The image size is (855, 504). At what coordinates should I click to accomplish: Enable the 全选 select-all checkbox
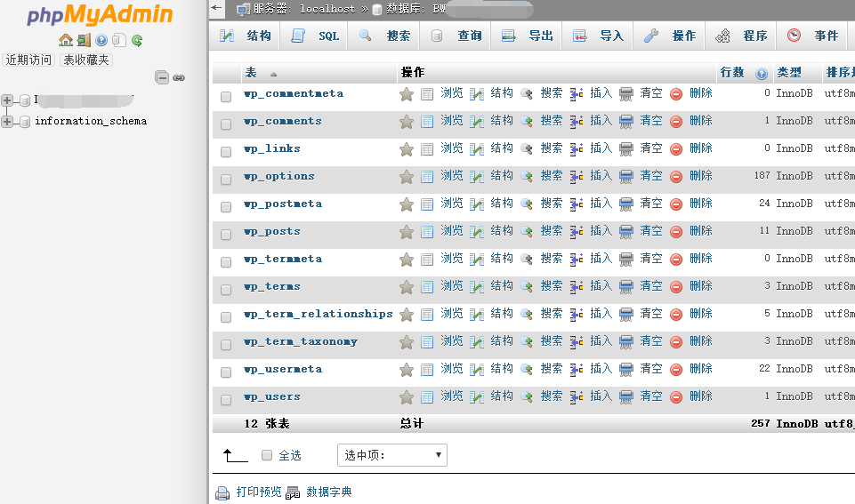pyautogui.click(x=267, y=455)
